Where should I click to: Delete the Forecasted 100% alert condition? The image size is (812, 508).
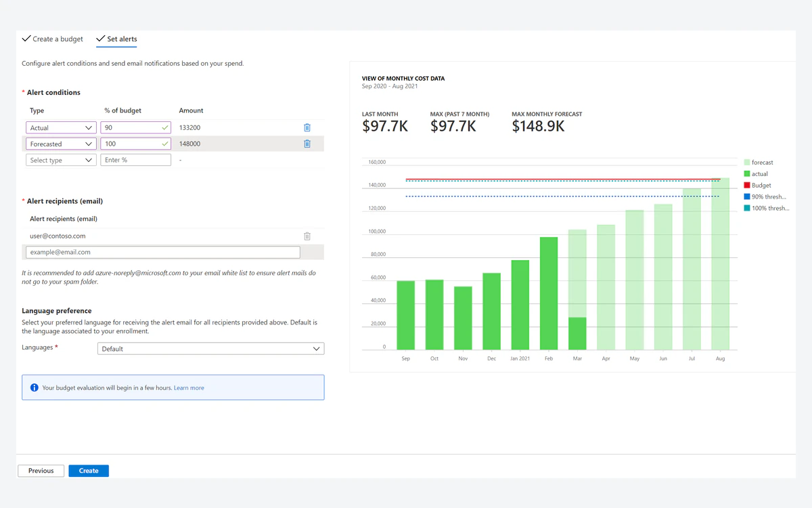(x=307, y=144)
